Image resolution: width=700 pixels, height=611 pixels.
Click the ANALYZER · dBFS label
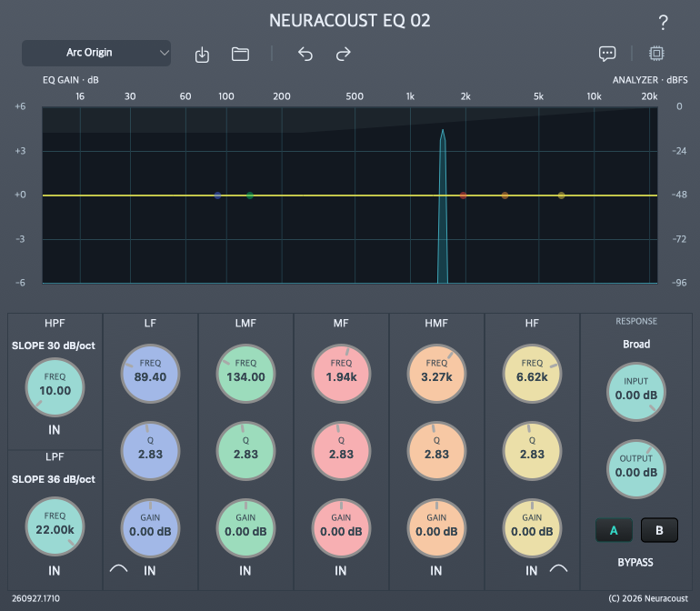pyautogui.click(x=650, y=80)
